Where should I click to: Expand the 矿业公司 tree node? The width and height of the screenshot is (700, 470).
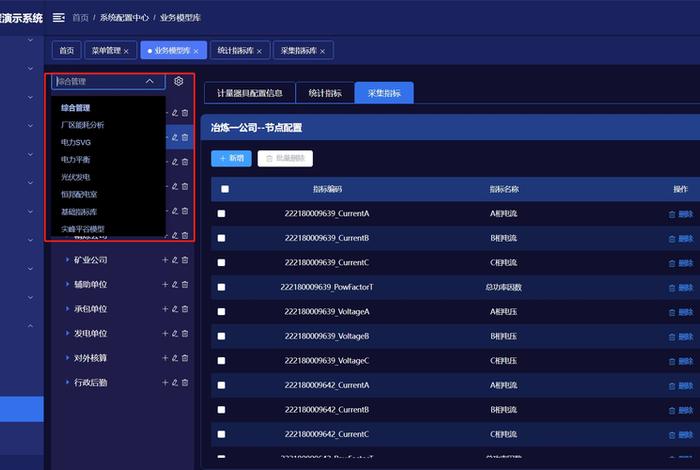pyautogui.click(x=66, y=260)
